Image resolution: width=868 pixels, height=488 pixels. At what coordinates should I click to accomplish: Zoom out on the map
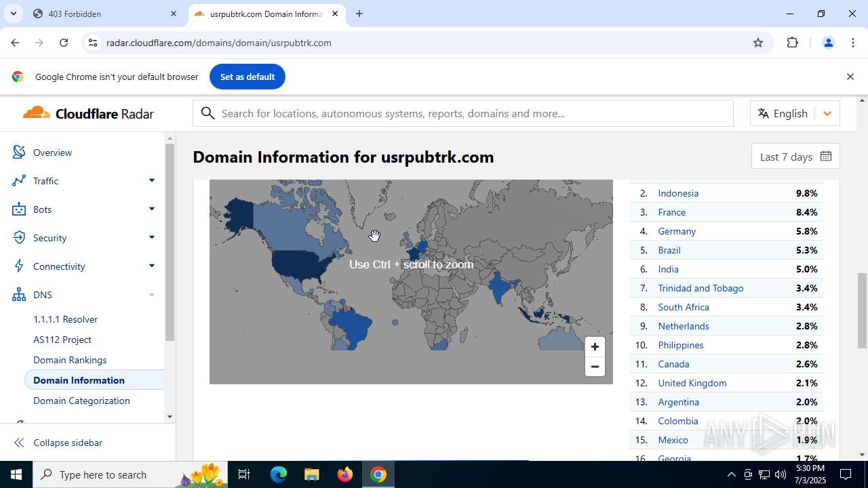(x=595, y=367)
